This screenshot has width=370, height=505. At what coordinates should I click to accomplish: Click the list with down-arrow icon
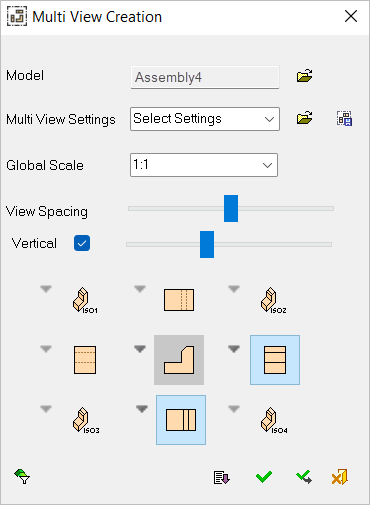(x=222, y=477)
